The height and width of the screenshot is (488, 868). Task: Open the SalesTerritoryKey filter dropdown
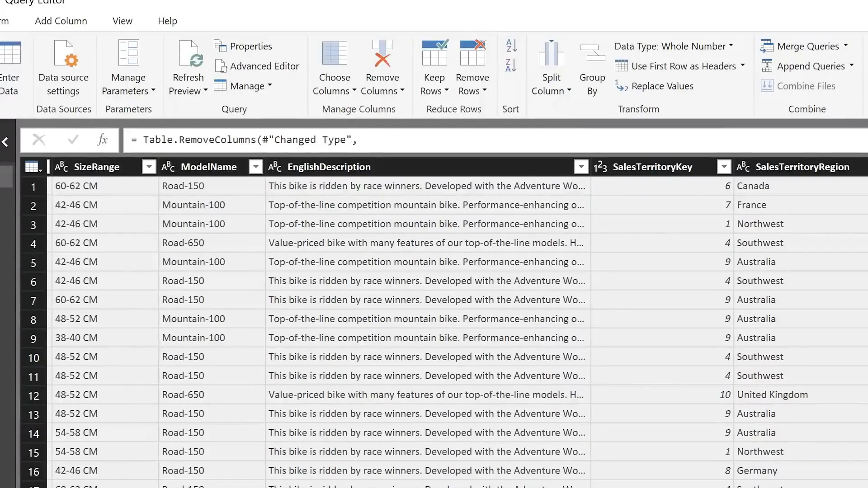724,167
